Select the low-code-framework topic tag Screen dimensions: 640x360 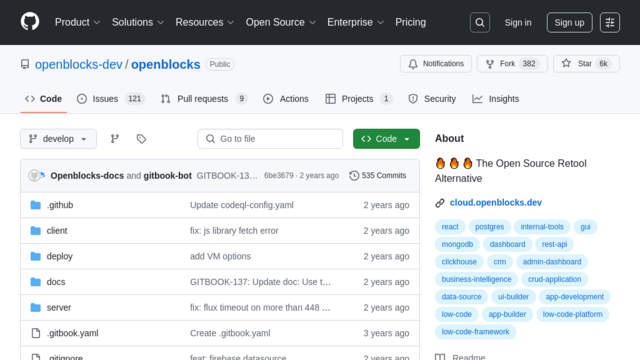tap(475, 332)
